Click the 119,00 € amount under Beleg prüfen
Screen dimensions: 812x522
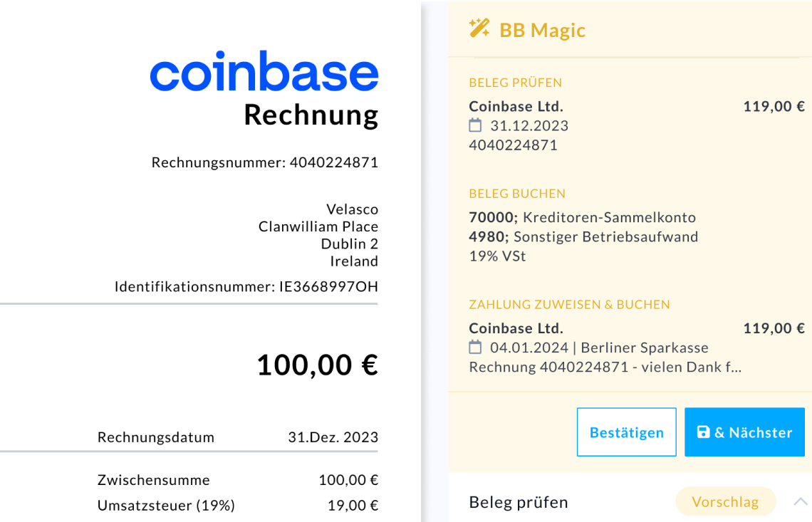pyautogui.click(x=774, y=107)
